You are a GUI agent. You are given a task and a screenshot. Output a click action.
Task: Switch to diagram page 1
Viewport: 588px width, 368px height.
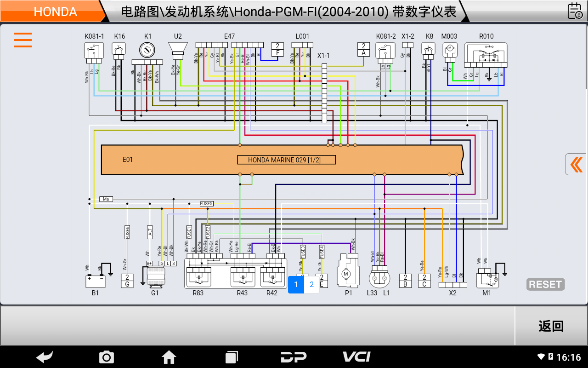296,284
